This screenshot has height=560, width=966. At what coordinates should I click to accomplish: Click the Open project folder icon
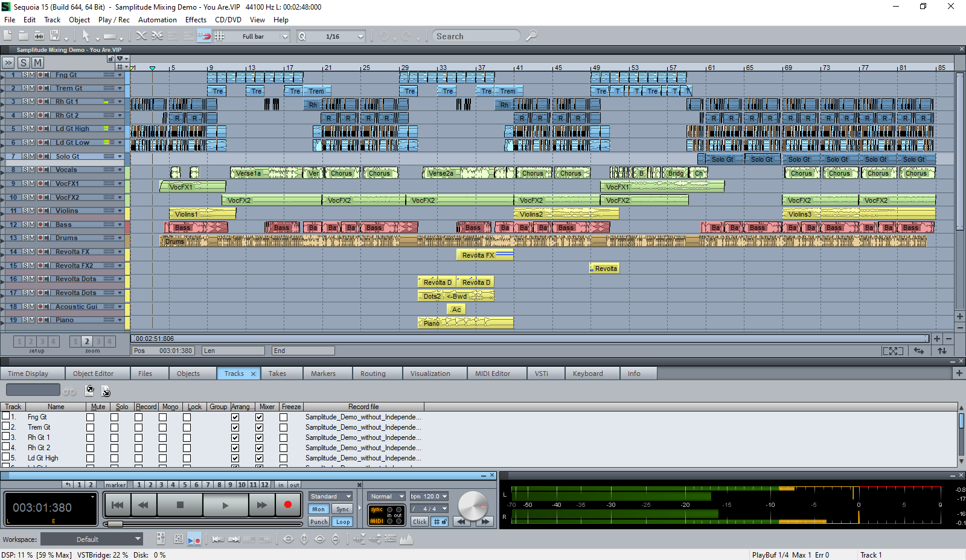pyautogui.click(x=24, y=36)
